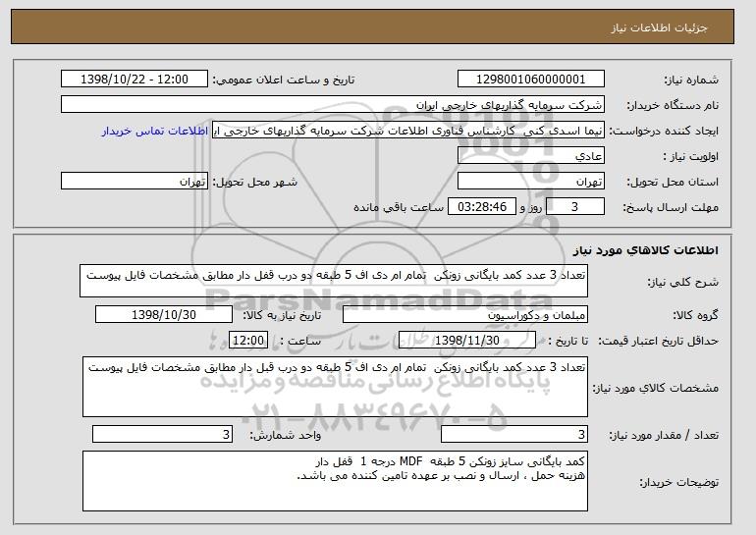Click the label 'واحد شمارش:'

pos(285,435)
